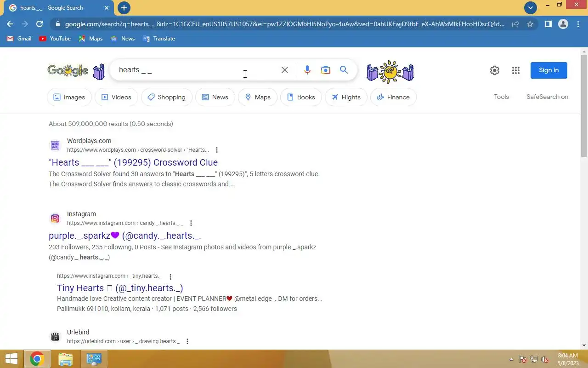Open Windows Start menu
Image resolution: width=588 pixels, height=368 pixels.
11,359
